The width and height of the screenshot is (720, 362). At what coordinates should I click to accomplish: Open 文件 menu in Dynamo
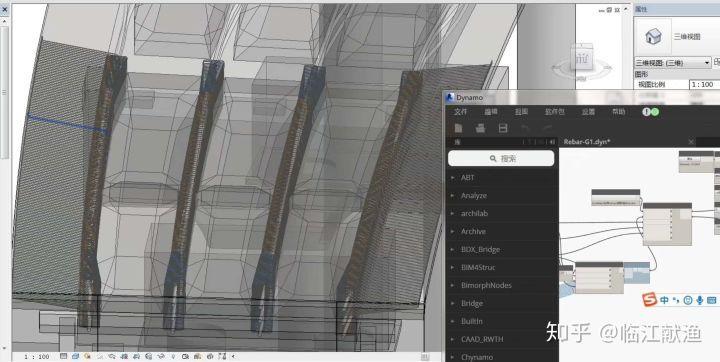pos(461,112)
